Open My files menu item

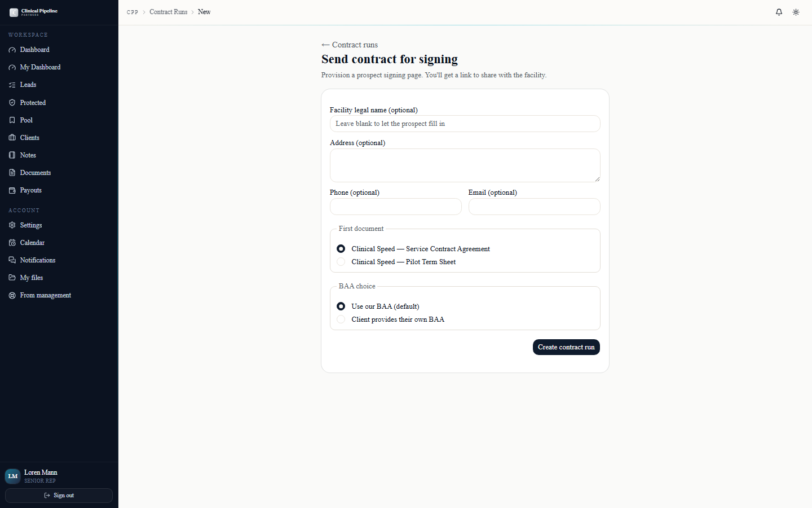[59, 278]
